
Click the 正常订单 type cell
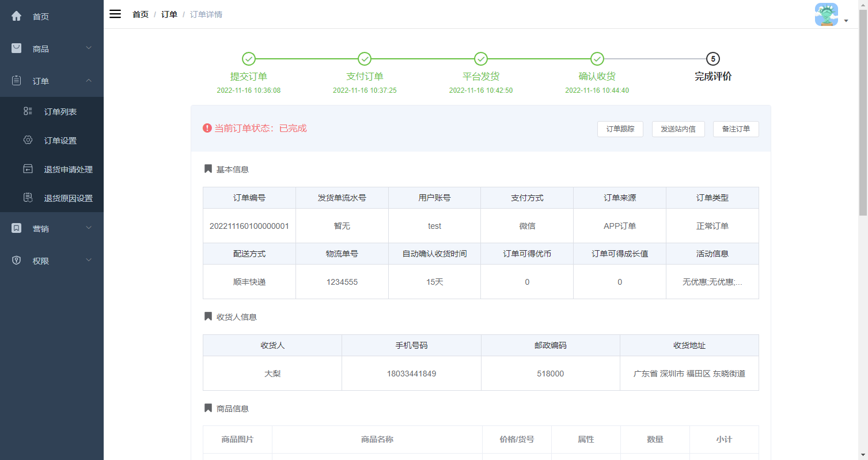(x=712, y=226)
